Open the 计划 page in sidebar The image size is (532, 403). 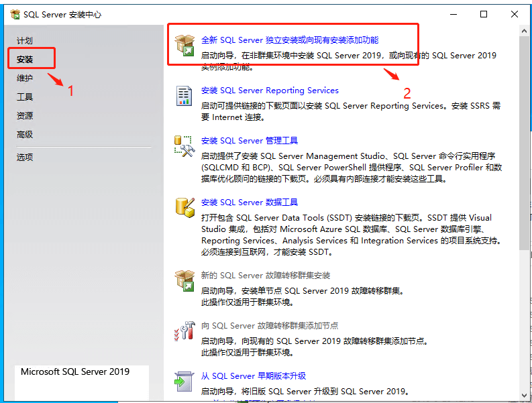pyautogui.click(x=25, y=41)
